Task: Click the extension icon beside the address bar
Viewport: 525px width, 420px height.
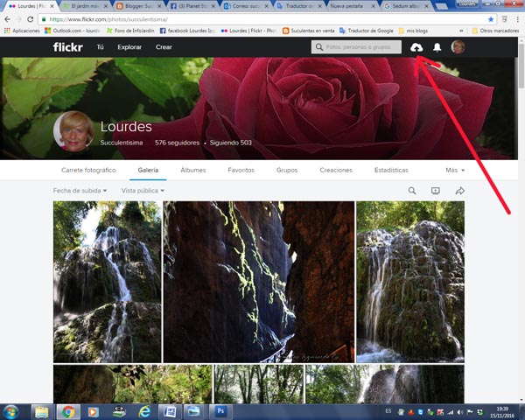Action: (x=504, y=19)
